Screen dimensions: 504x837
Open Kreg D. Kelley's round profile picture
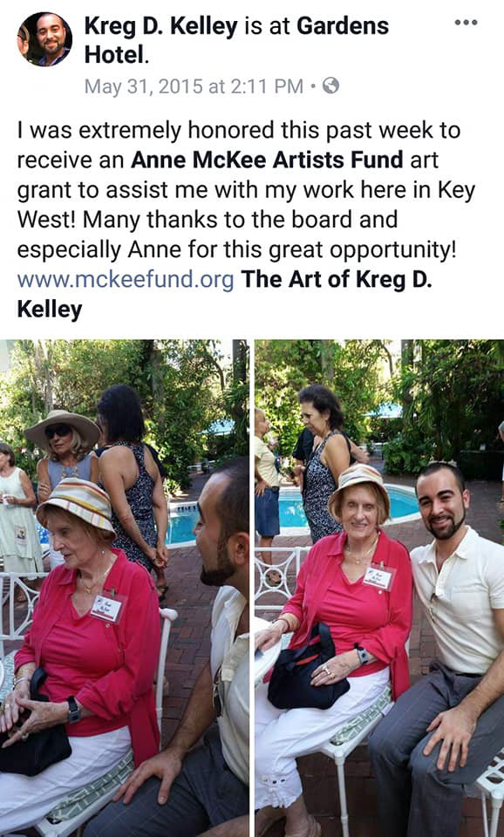[x=44, y=39]
